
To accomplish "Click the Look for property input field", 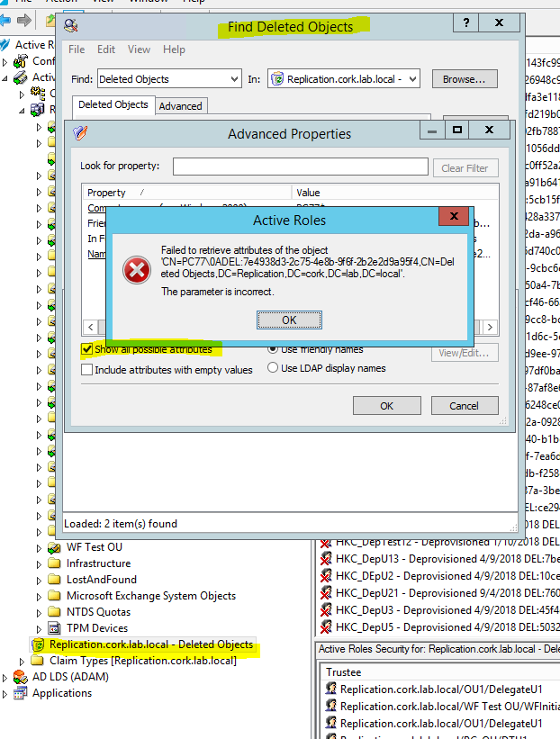I will [300, 167].
